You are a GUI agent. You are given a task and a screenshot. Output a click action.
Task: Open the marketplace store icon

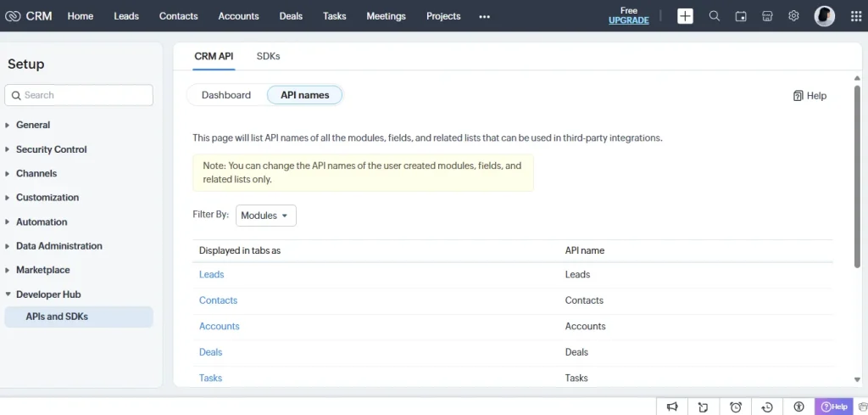[x=767, y=16]
